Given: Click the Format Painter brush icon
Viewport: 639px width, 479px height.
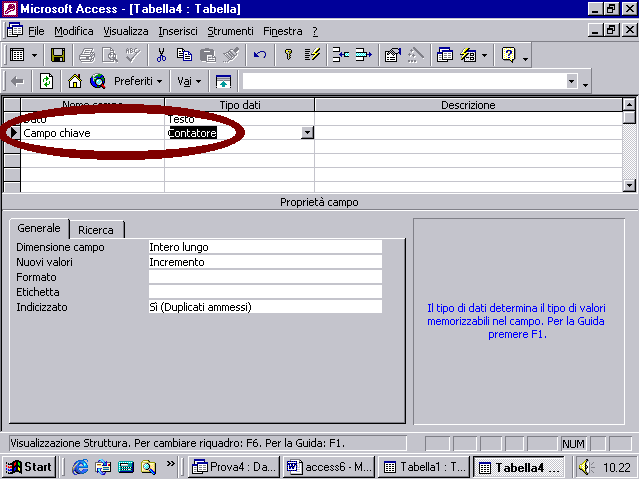Looking at the screenshot, I should pyautogui.click(x=231, y=55).
